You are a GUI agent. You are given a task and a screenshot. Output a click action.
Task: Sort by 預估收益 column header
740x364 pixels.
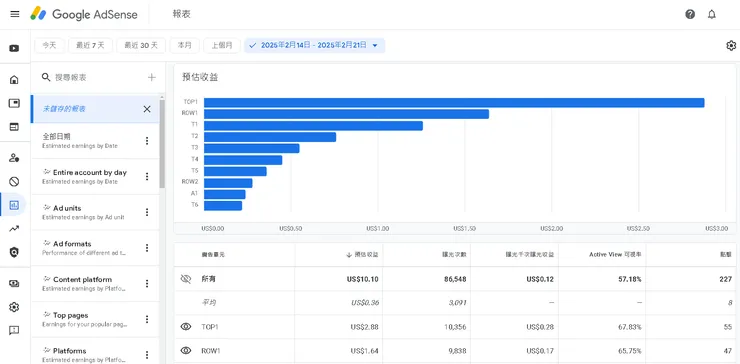click(x=362, y=254)
